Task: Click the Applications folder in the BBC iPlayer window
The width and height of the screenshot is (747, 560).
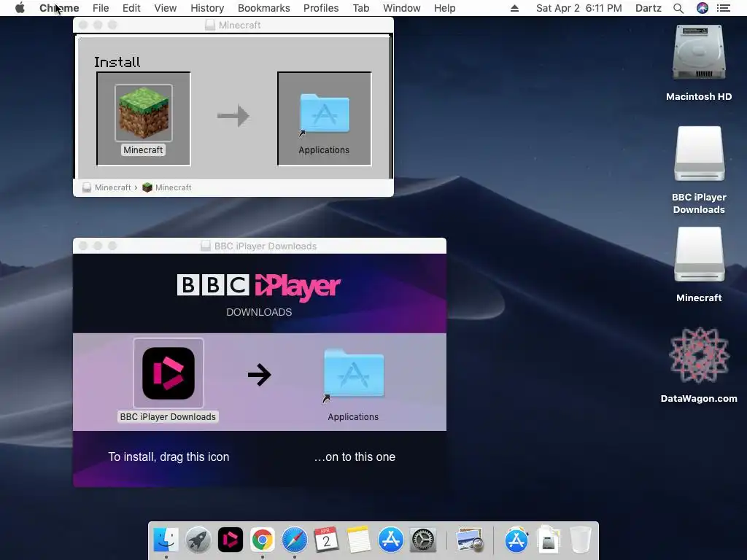Action: coord(354,374)
